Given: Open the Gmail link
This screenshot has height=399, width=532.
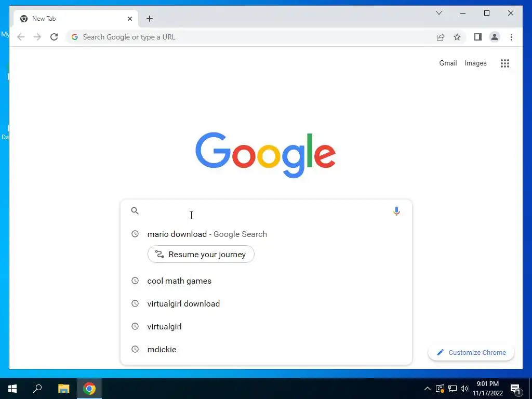Looking at the screenshot, I should [x=448, y=63].
